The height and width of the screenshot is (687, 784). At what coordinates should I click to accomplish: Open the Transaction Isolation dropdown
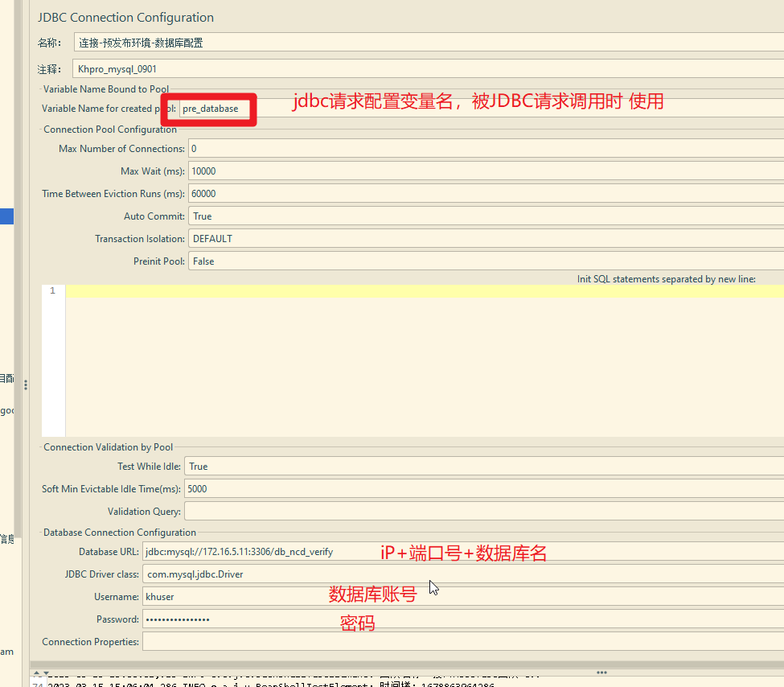tap(486, 239)
